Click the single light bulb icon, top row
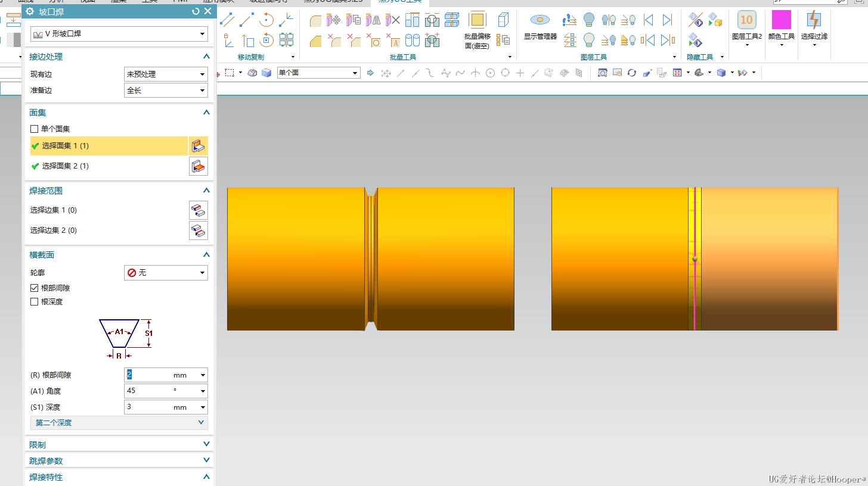This screenshot has width=868, height=486. pos(589,20)
